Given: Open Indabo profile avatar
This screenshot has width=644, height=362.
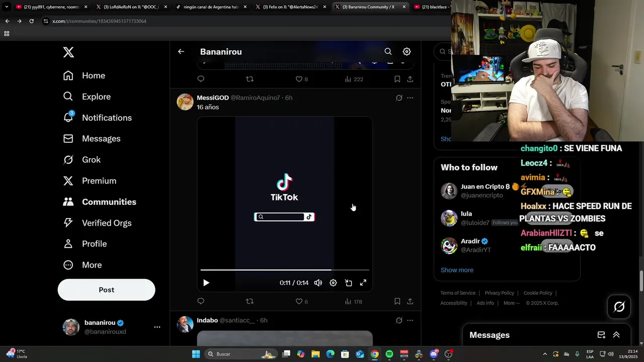Looking at the screenshot, I should [185, 324].
